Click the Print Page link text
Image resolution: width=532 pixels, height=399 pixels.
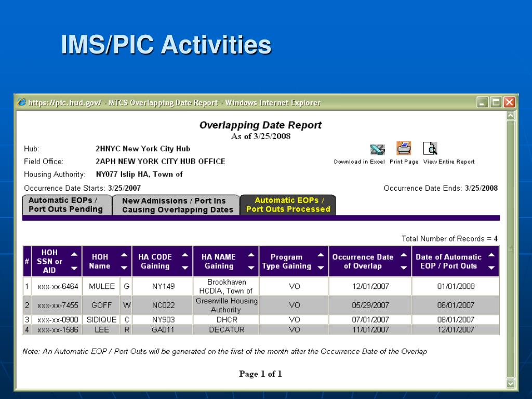(x=404, y=162)
